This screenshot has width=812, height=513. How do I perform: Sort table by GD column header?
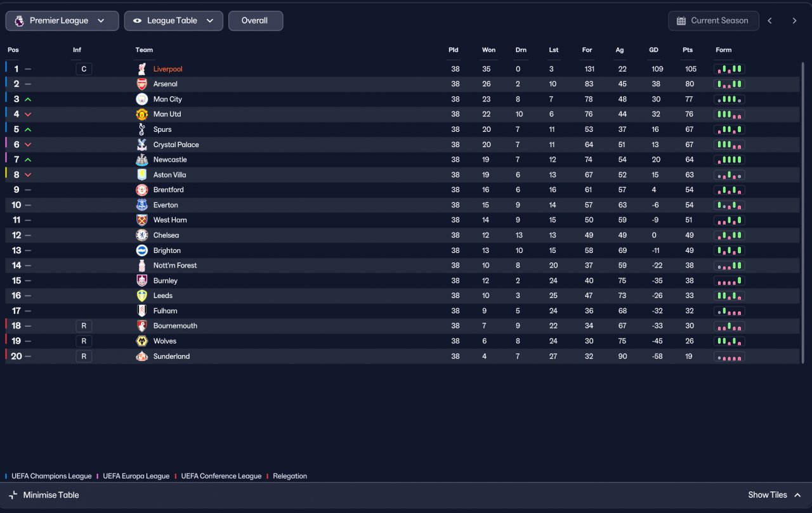pyautogui.click(x=653, y=50)
